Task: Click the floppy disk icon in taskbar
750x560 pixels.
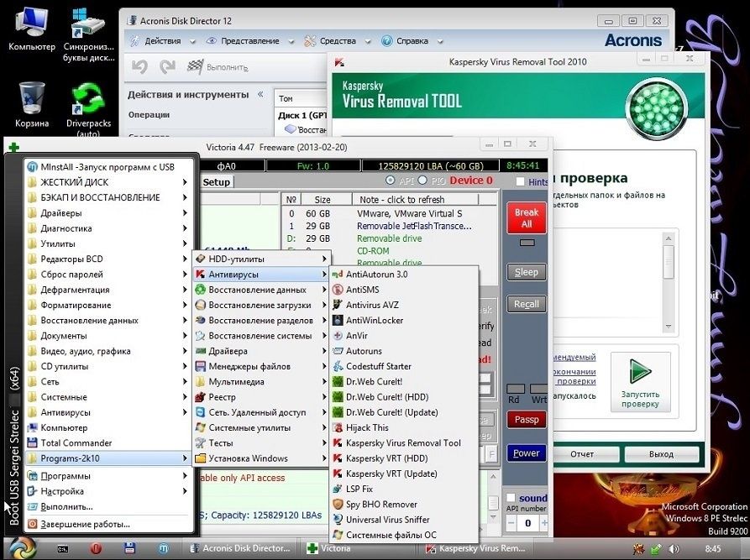Action: [129, 548]
